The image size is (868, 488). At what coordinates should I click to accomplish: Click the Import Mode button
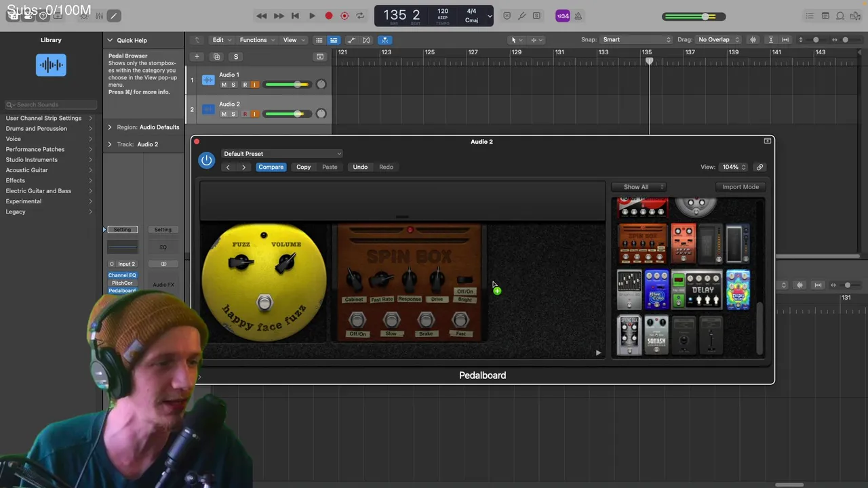(x=741, y=187)
